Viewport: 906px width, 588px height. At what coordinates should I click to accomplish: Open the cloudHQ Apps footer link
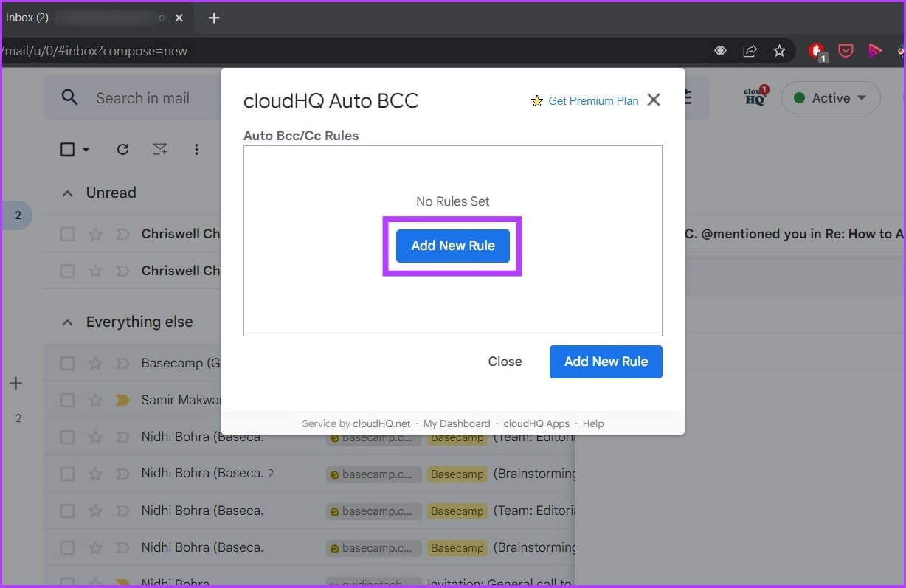[x=536, y=423]
